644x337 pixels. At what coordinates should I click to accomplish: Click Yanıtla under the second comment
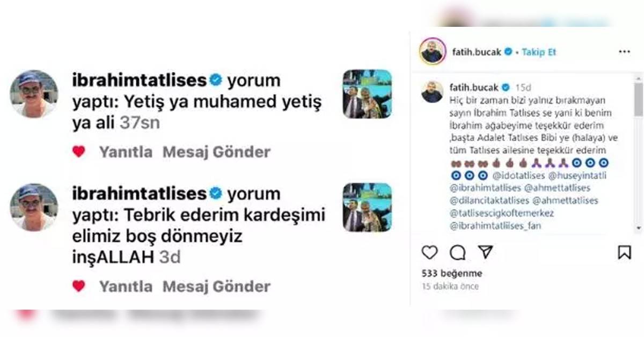click(126, 287)
